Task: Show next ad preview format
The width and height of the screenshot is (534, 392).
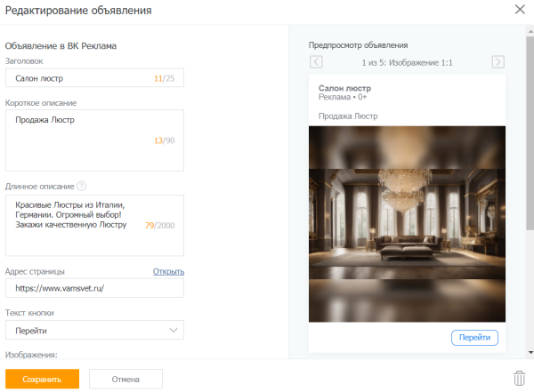Action: pos(498,62)
